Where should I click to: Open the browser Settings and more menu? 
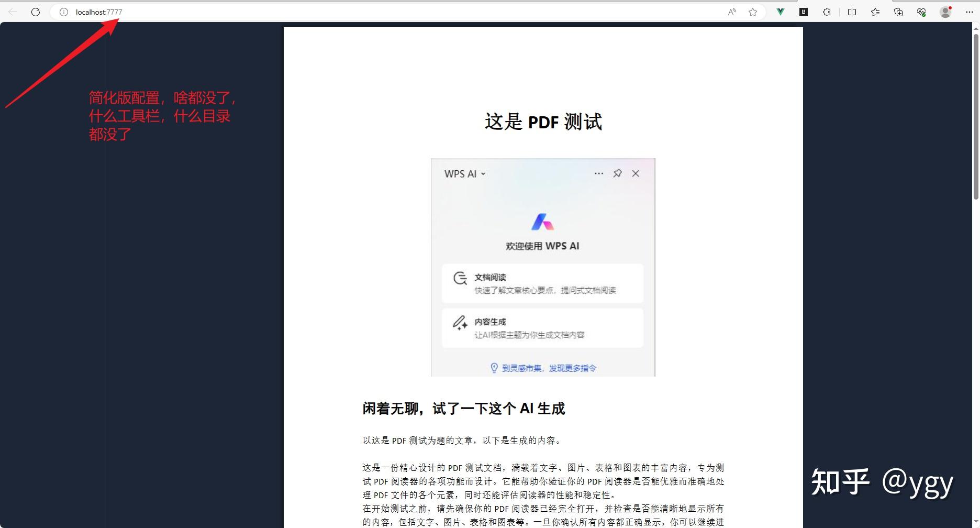pos(970,12)
